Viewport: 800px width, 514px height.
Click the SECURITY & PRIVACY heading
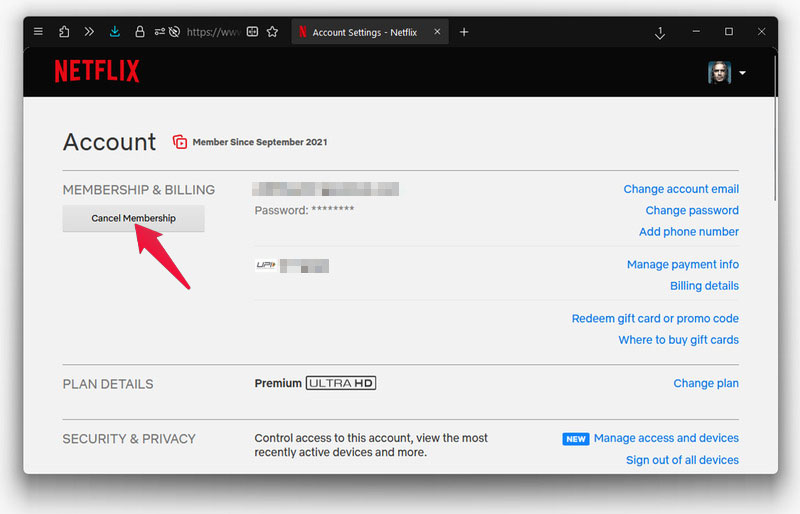129,439
